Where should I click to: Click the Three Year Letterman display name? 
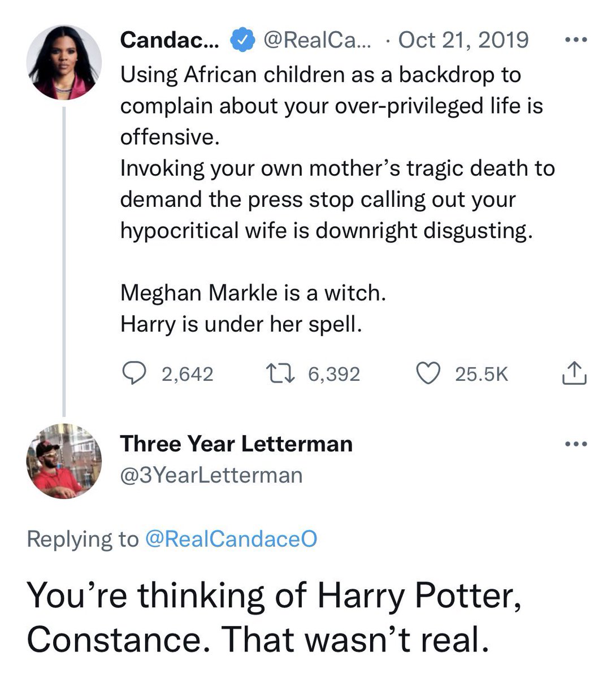click(x=236, y=444)
